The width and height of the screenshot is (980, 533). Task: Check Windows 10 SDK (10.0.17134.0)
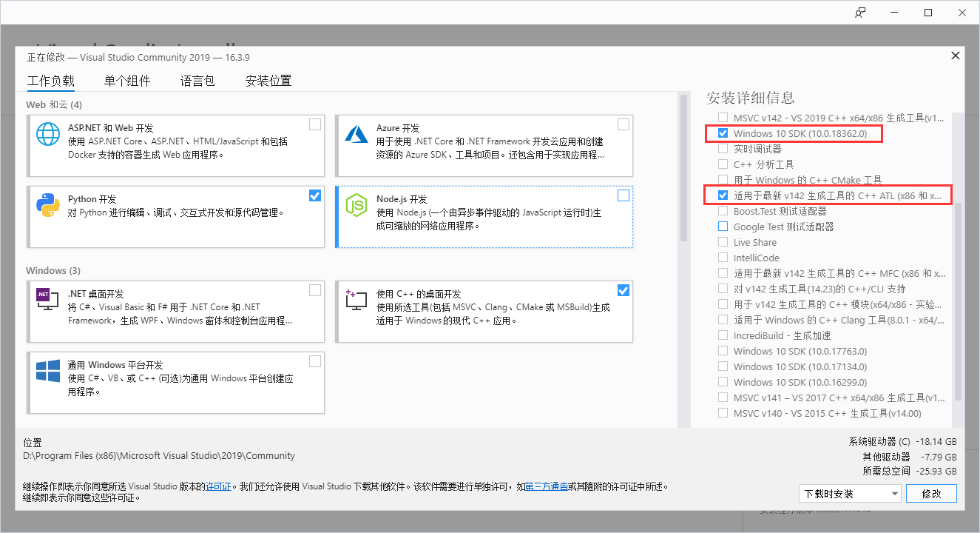click(x=723, y=366)
